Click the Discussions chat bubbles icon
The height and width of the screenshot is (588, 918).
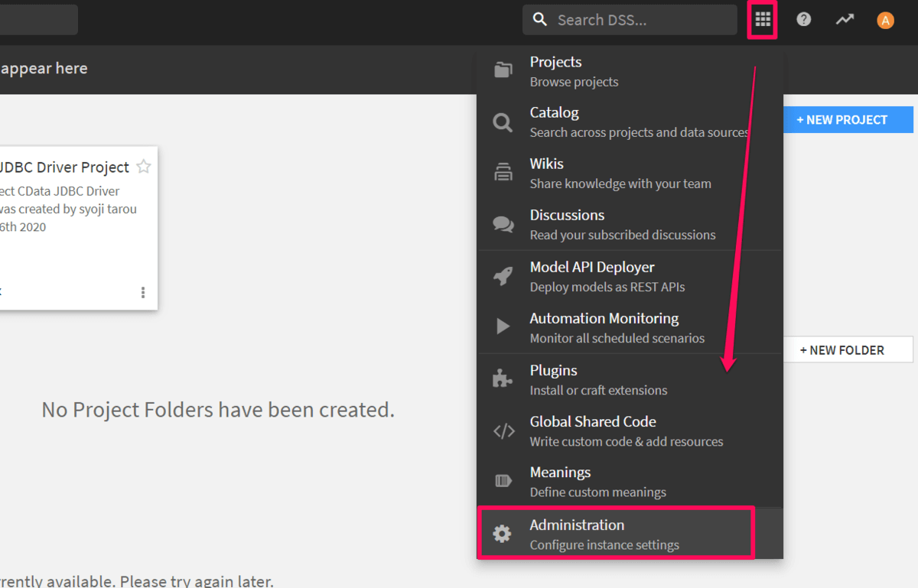point(503,224)
